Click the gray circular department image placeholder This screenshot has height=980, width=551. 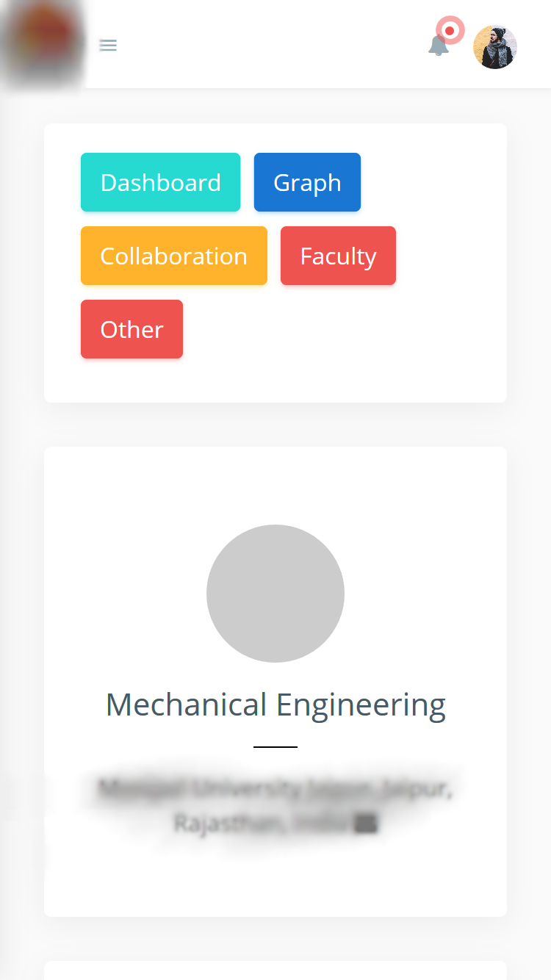click(275, 594)
